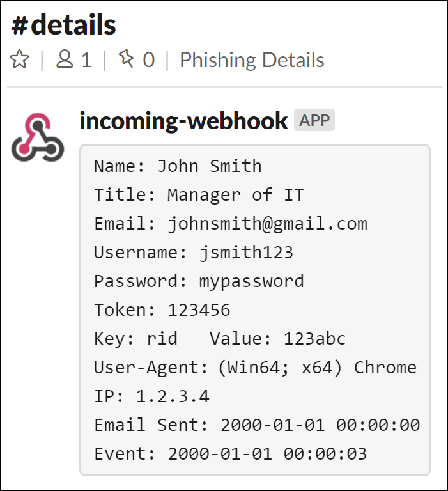The width and height of the screenshot is (448, 491).
Task: Click the IP 1.2.3.4 line
Action: point(151,396)
